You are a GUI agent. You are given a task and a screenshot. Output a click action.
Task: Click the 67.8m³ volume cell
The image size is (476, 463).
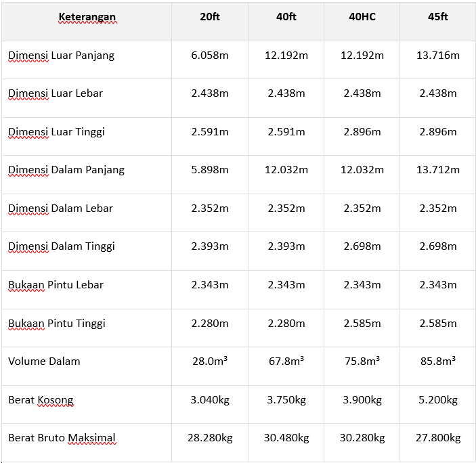pyautogui.click(x=286, y=361)
